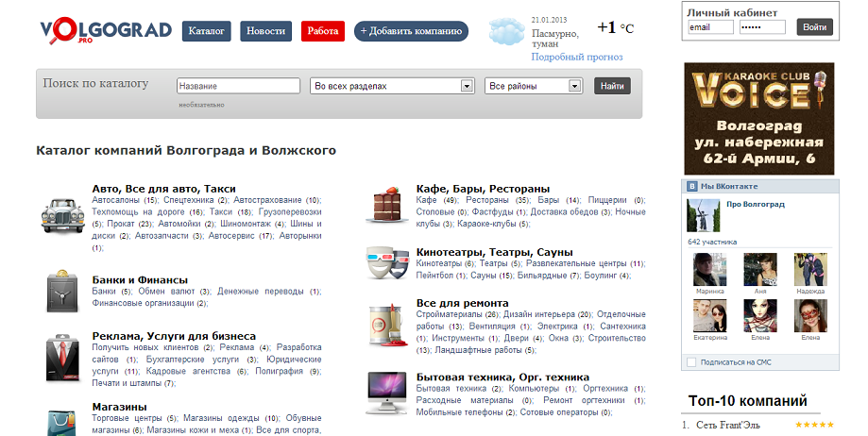868x436 pixels.
Task: Open Кинотеатры, Театры, Сауны heading
Action: [x=494, y=252]
